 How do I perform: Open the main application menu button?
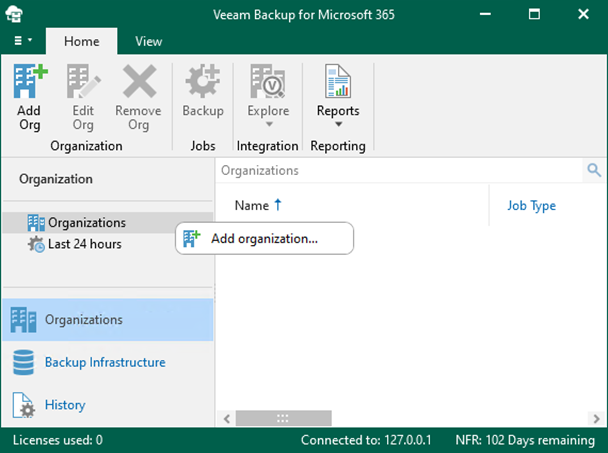pyautogui.click(x=23, y=41)
